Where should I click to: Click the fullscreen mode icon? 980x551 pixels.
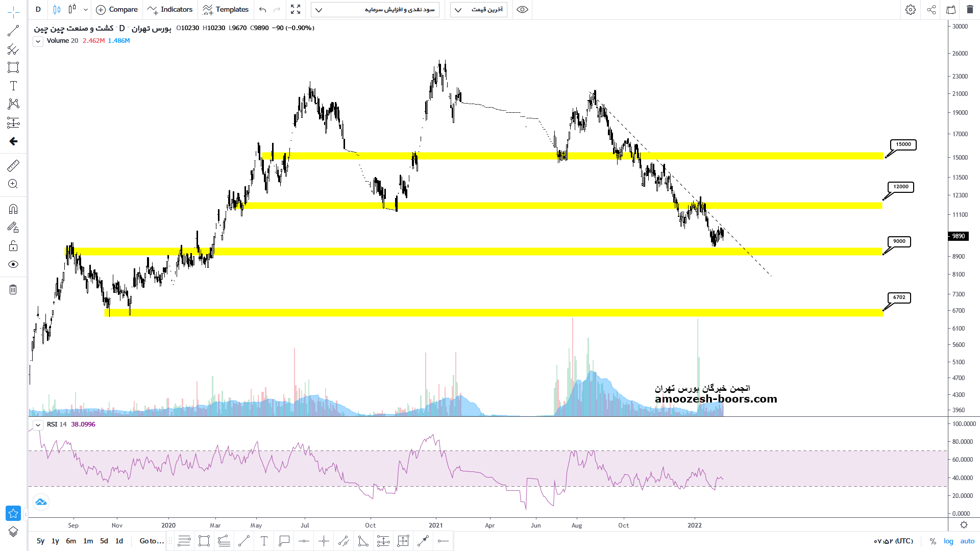click(296, 10)
